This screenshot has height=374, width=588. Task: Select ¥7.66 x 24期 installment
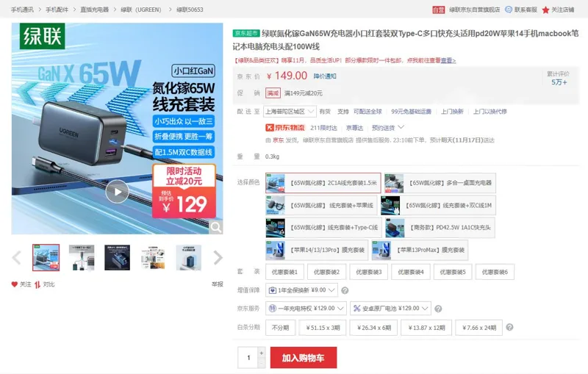click(479, 328)
